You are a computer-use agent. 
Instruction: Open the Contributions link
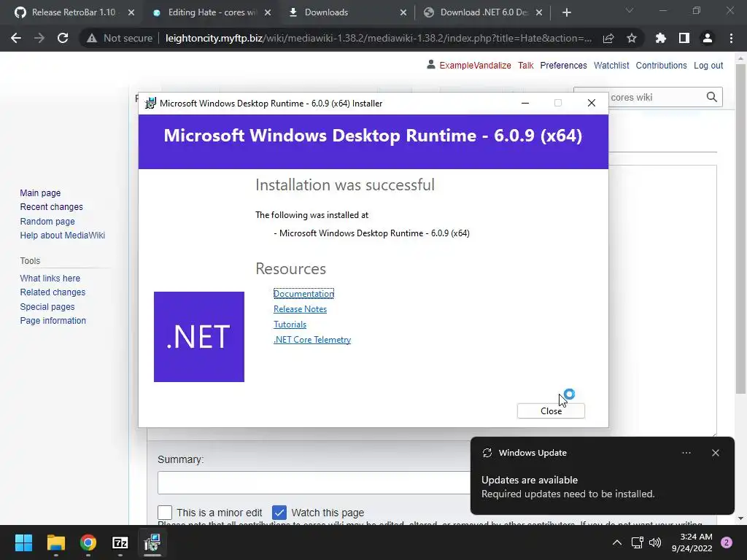661,65
